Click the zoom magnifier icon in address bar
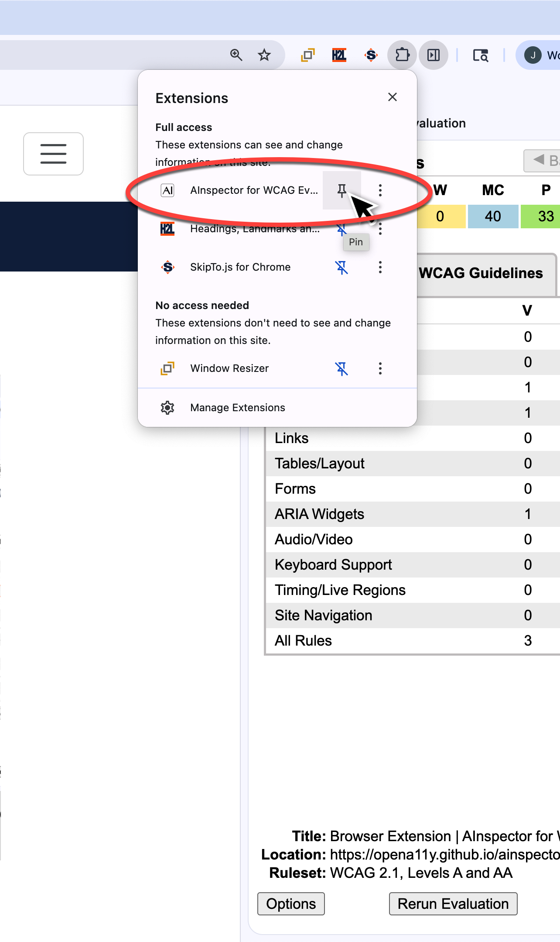The width and height of the screenshot is (560, 942). (236, 55)
